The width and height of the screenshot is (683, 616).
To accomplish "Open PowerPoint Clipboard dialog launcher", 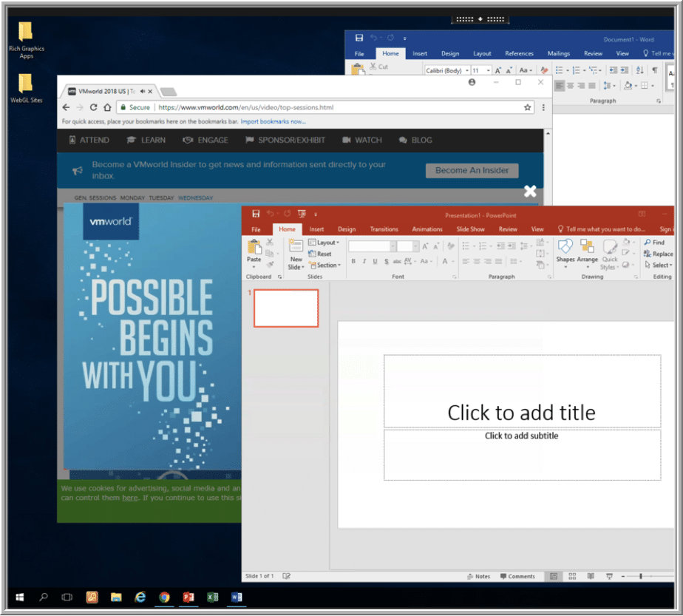I will pyautogui.click(x=279, y=277).
